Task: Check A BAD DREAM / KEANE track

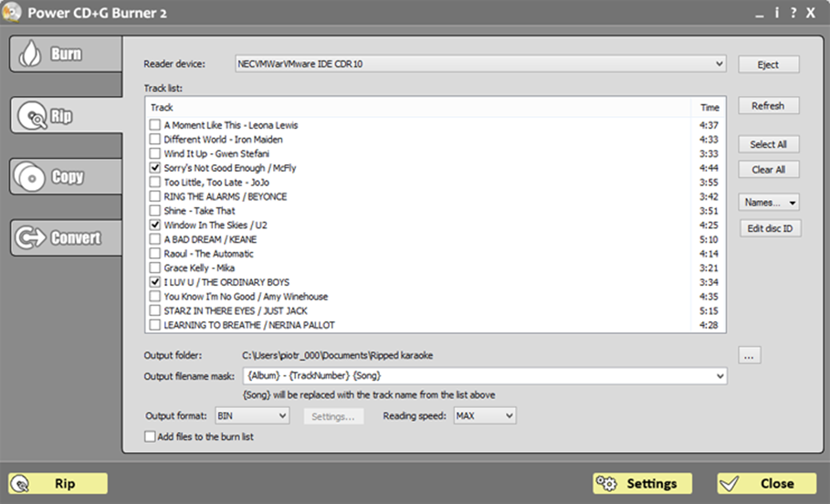Action: pyautogui.click(x=154, y=239)
